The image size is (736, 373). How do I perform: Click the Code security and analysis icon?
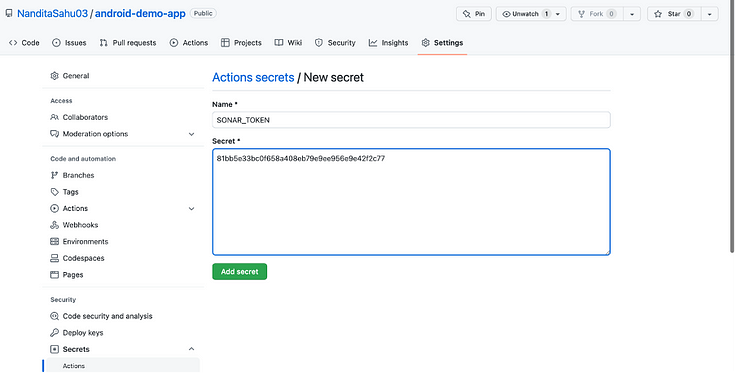54,316
